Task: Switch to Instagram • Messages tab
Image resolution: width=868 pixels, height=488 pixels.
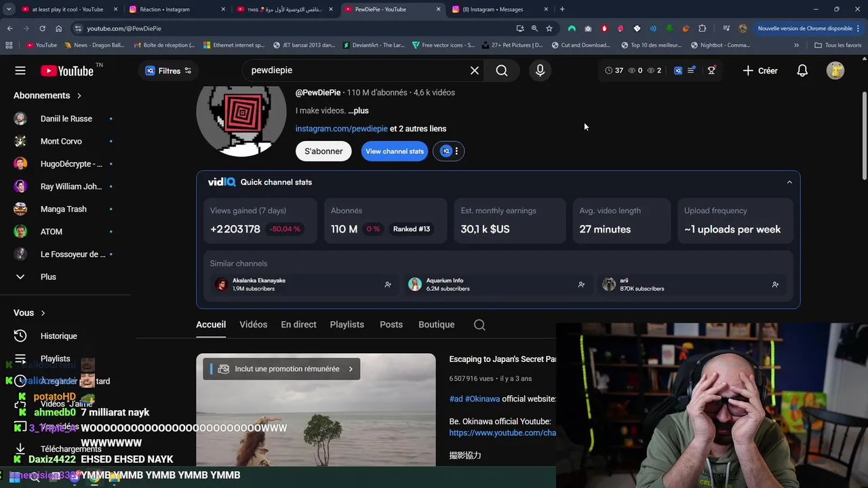Action: pos(500,9)
